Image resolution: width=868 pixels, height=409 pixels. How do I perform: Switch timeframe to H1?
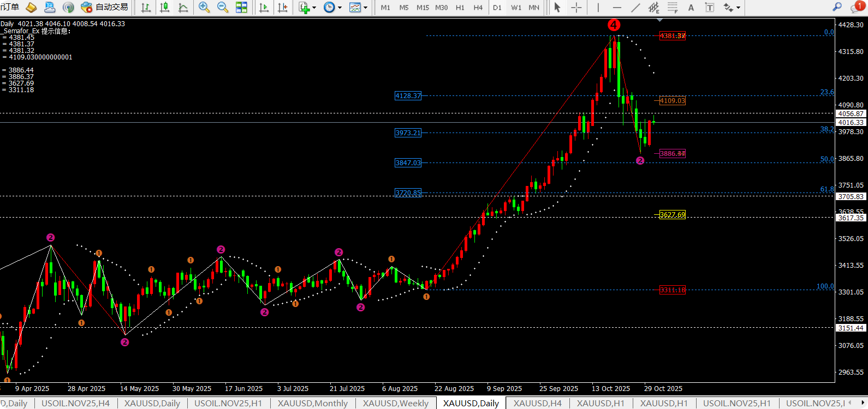[x=460, y=8]
